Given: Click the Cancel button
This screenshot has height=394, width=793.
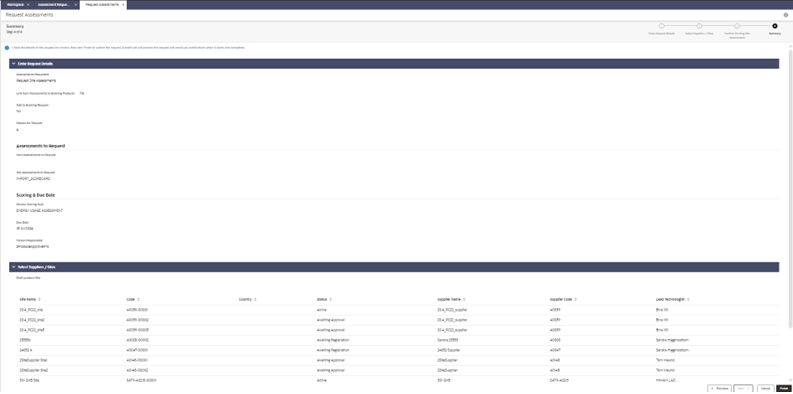Looking at the screenshot, I should coord(766,388).
